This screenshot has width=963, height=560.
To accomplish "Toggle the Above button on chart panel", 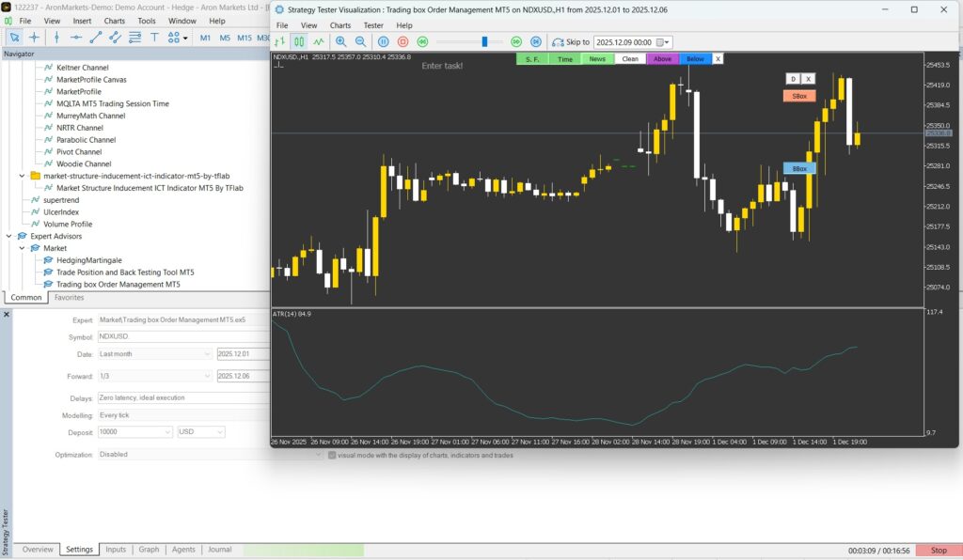I will tap(662, 59).
